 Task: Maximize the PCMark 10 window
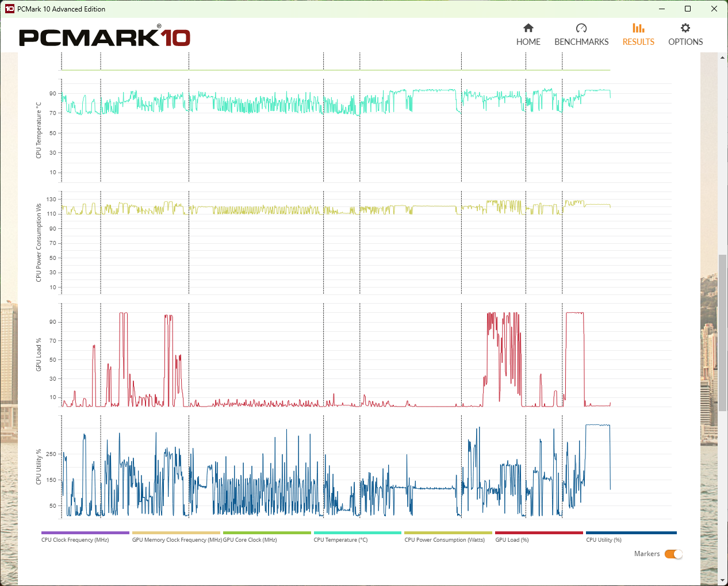pyautogui.click(x=687, y=9)
